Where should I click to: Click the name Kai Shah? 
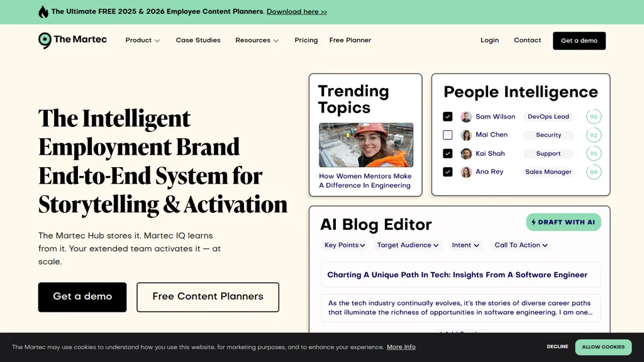click(x=490, y=153)
